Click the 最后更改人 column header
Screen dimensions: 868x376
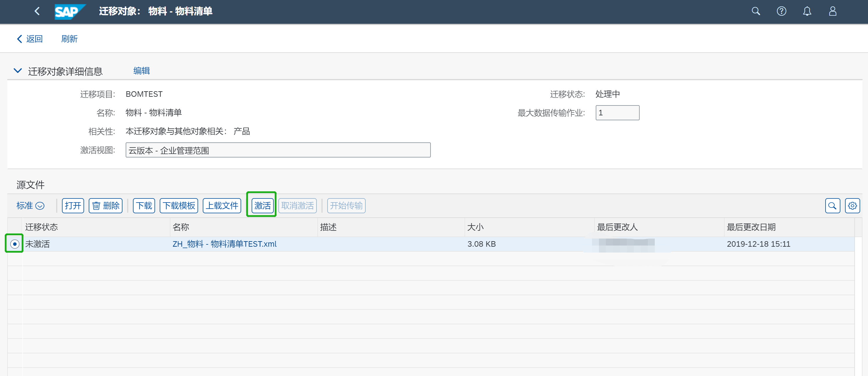point(659,227)
